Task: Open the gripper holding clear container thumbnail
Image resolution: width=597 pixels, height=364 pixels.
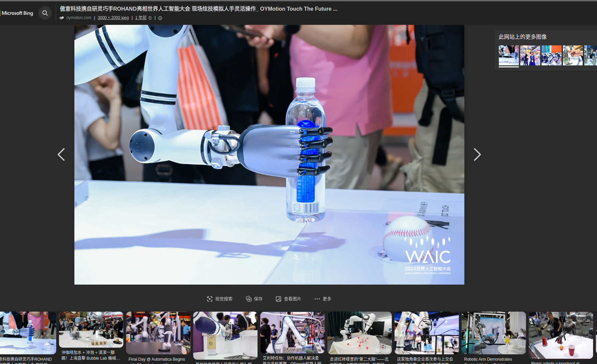Action: (225, 335)
